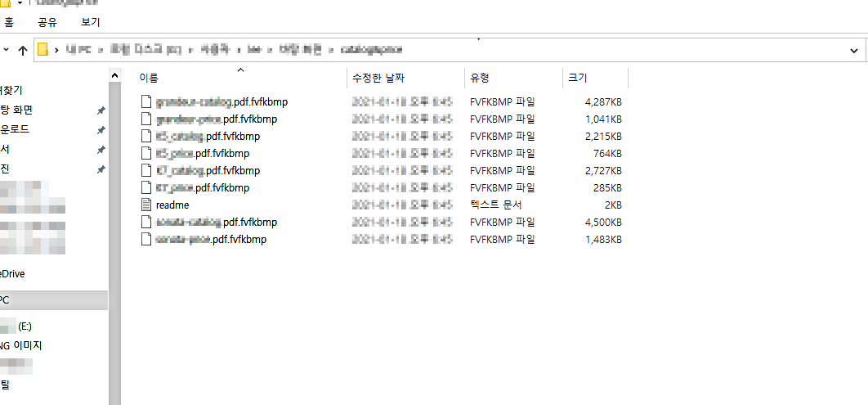Select file icon in the 285KB row

146,188
